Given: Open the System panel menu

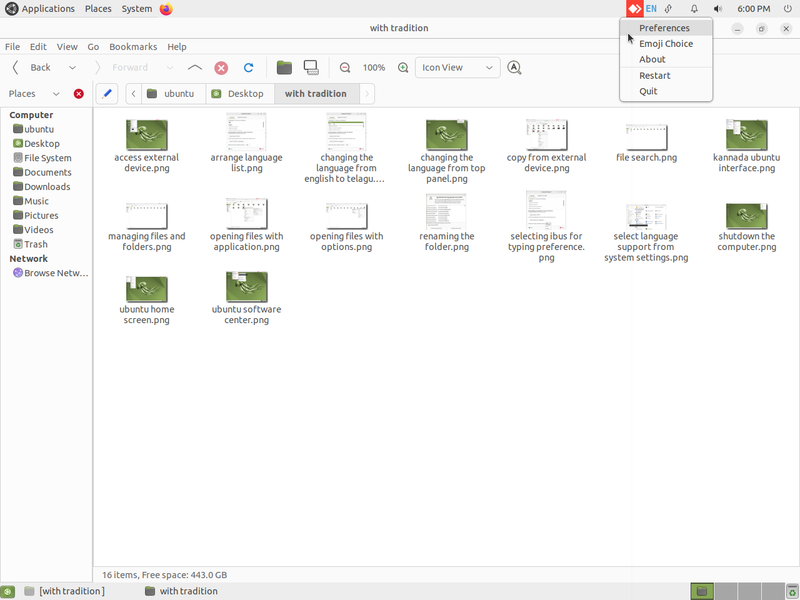Looking at the screenshot, I should pyautogui.click(x=136, y=9).
